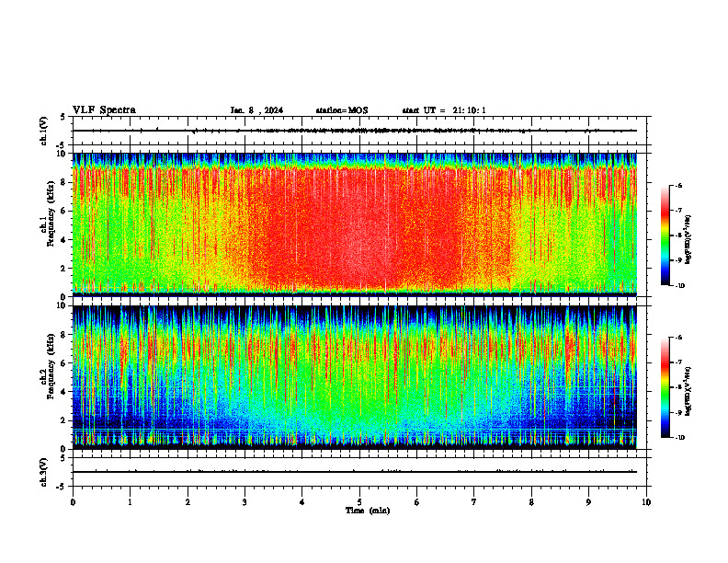Click time axis tick label 3
The height and width of the screenshot is (563, 728).
[245, 502]
